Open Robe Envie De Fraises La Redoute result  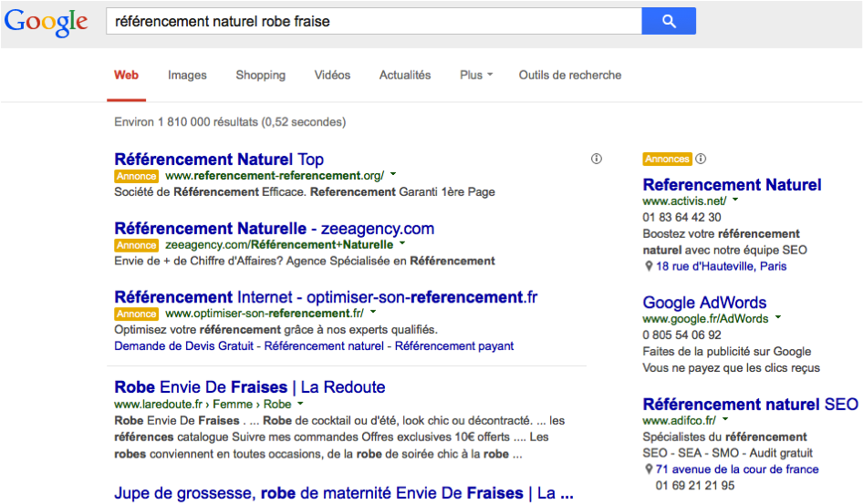pos(249,387)
